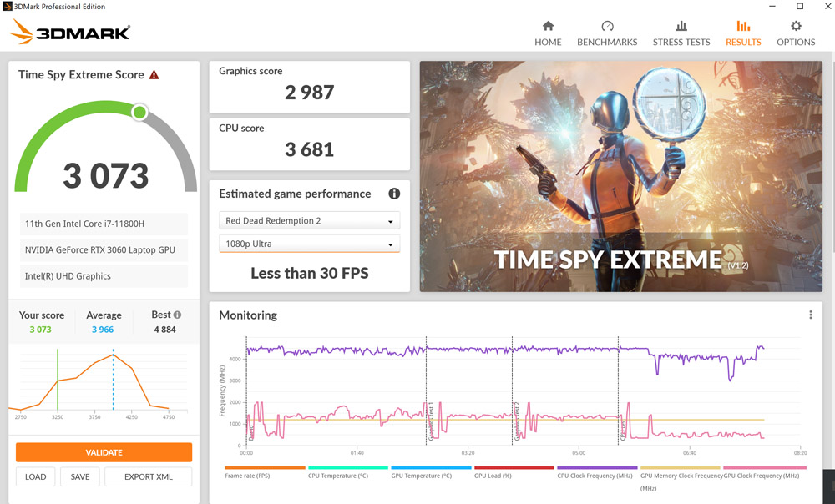The image size is (835, 504).
Task: Open the Monitoring three-dot menu
Action: 811,315
